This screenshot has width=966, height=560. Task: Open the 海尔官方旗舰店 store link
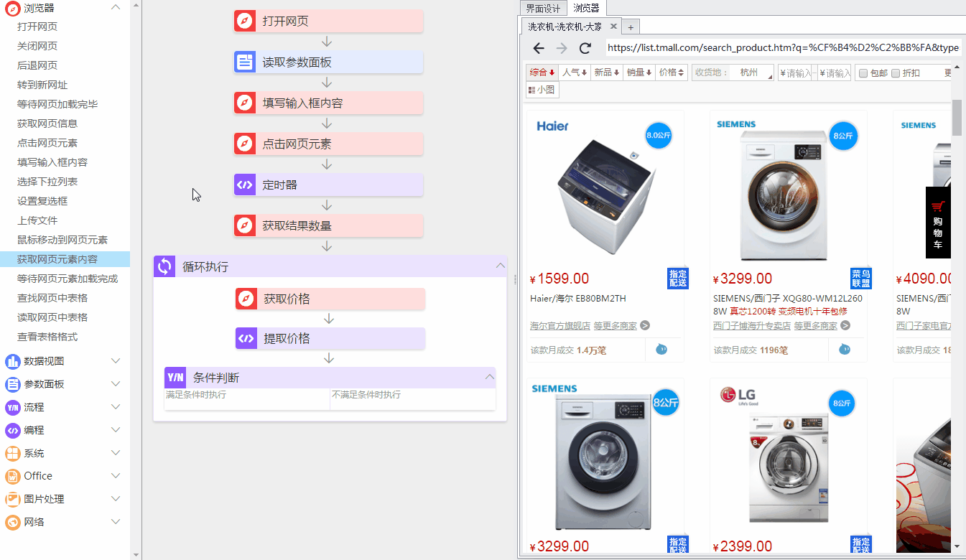point(560,326)
